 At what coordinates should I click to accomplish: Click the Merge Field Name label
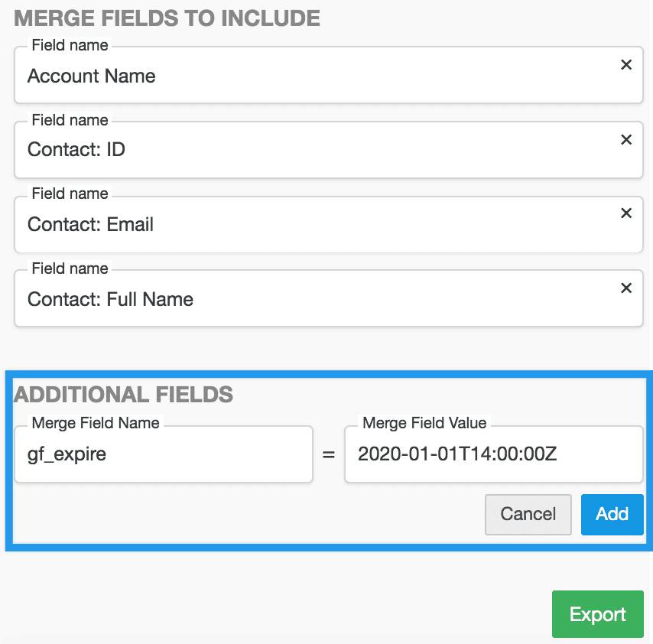[x=96, y=423]
